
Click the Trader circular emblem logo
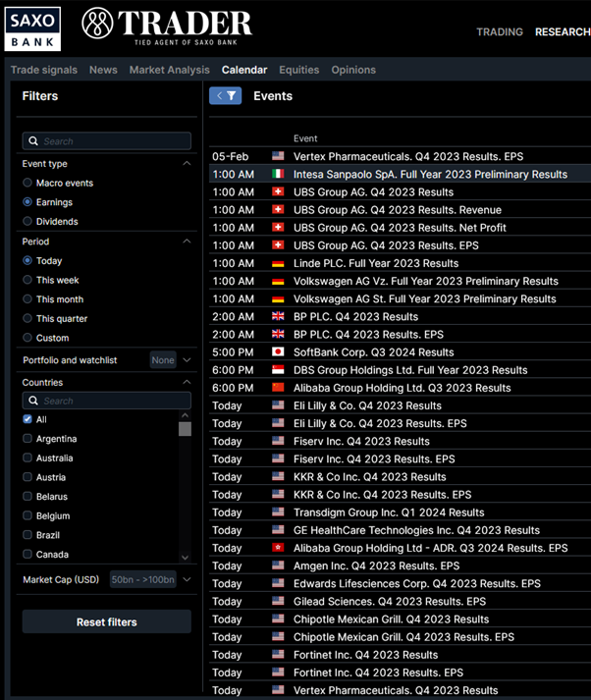pyautogui.click(x=97, y=24)
